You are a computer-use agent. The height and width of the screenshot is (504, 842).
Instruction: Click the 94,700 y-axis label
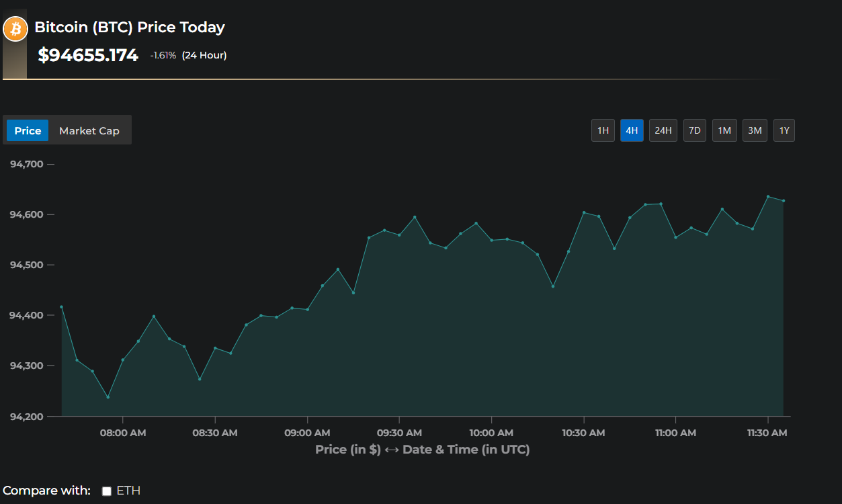pos(27,164)
